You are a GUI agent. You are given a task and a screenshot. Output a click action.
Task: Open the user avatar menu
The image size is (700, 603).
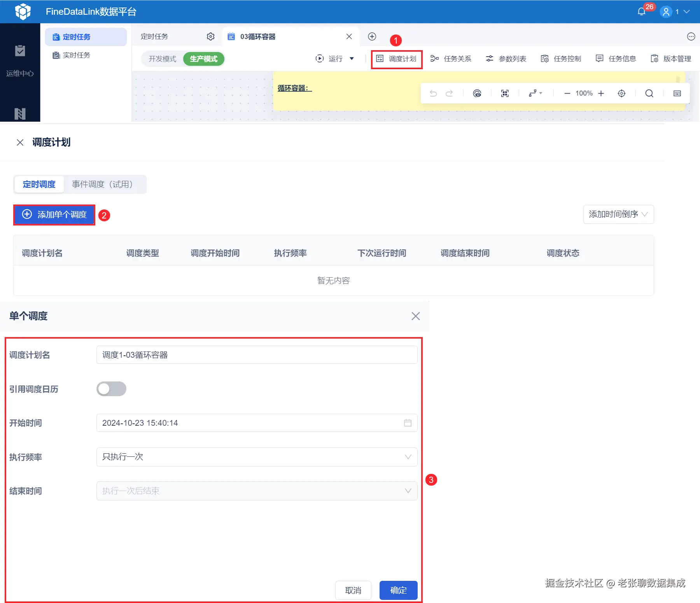666,12
